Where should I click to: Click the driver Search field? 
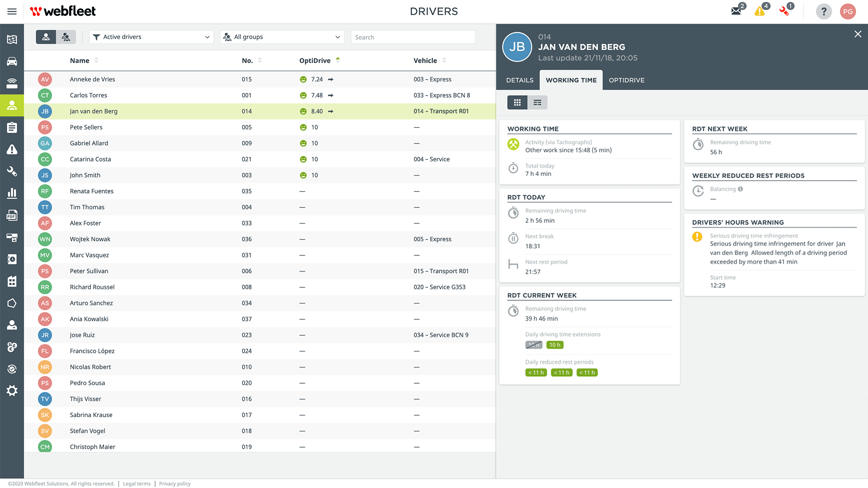click(x=413, y=37)
